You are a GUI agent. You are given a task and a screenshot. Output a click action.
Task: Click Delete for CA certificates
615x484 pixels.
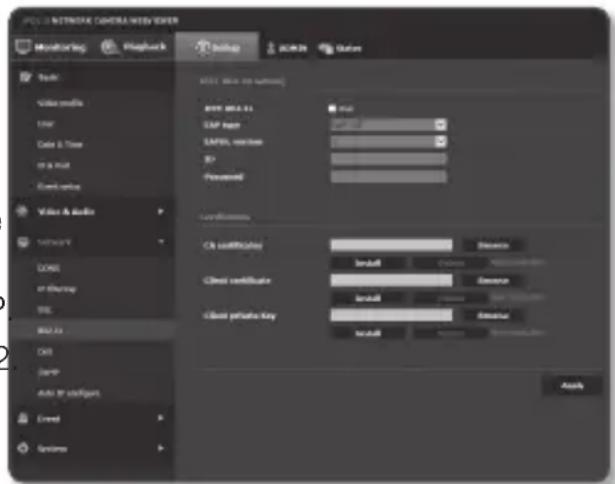pyautogui.click(x=451, y=263)
